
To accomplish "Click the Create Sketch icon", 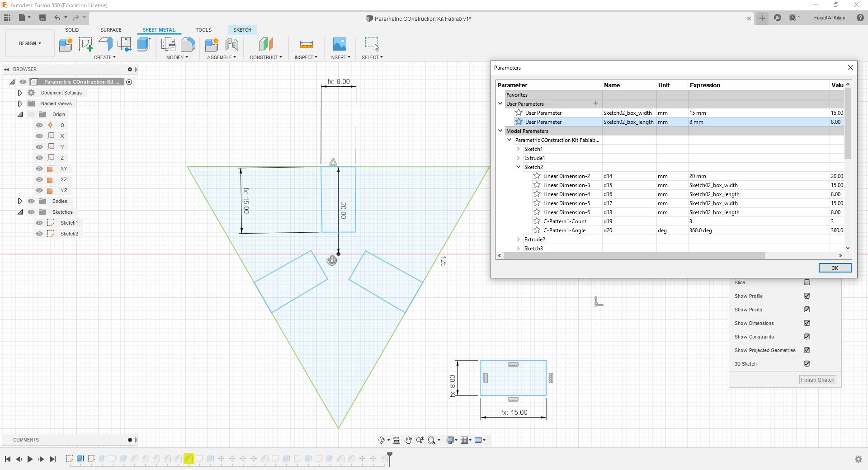I will (85, 44).
